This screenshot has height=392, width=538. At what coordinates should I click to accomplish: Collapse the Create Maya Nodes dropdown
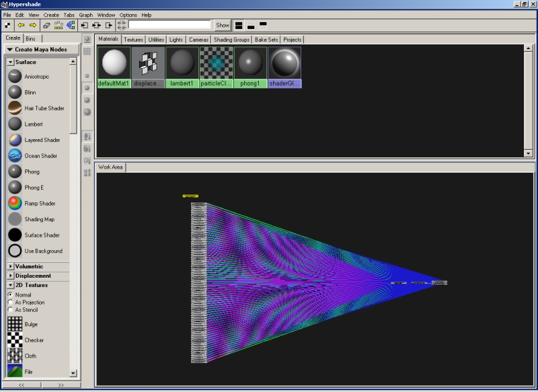coord(9,49)
